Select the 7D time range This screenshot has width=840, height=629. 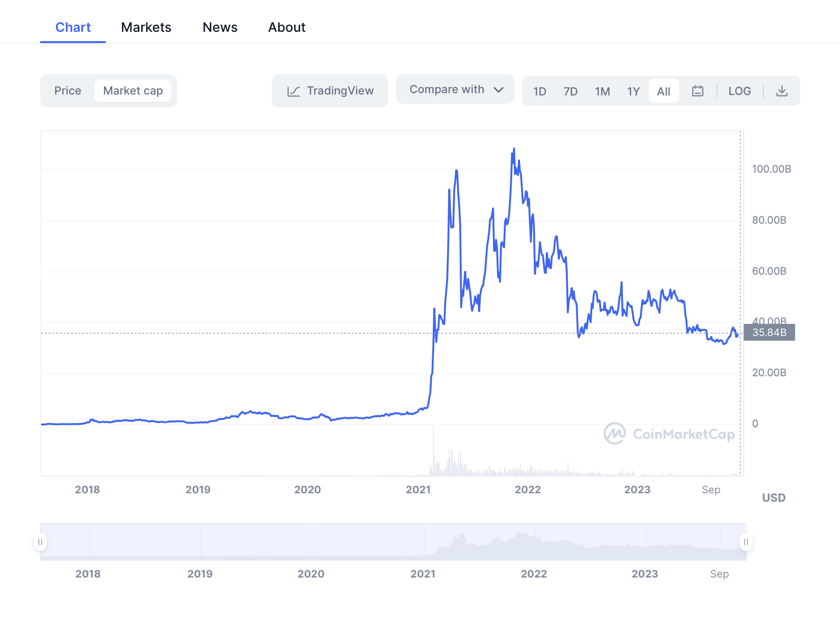(570, 91)
